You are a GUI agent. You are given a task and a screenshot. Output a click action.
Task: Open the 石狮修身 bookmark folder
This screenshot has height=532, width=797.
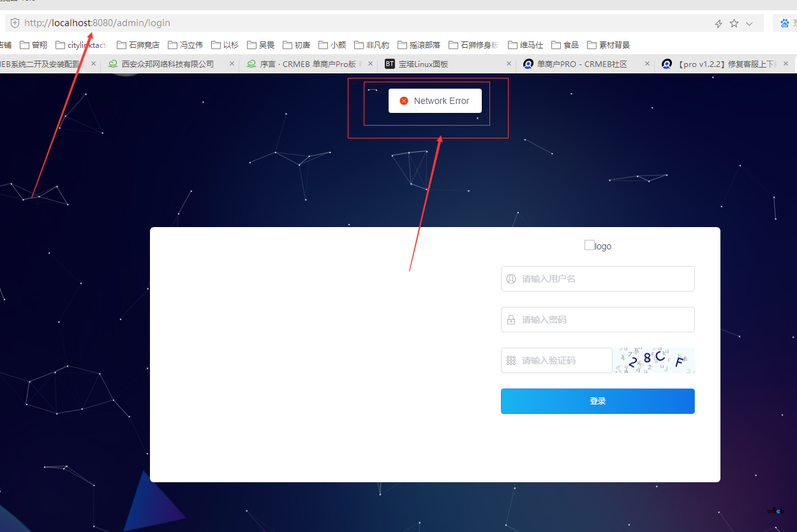pos(473,45)
